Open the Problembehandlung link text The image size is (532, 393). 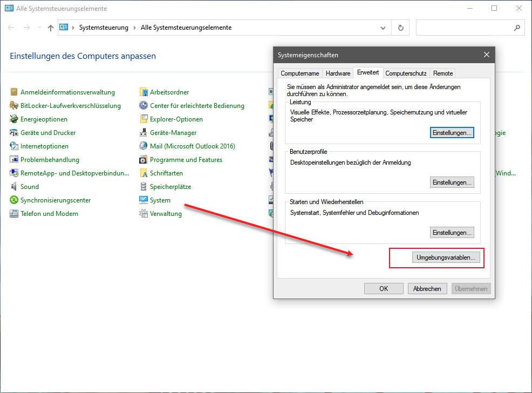click(50, 159)
